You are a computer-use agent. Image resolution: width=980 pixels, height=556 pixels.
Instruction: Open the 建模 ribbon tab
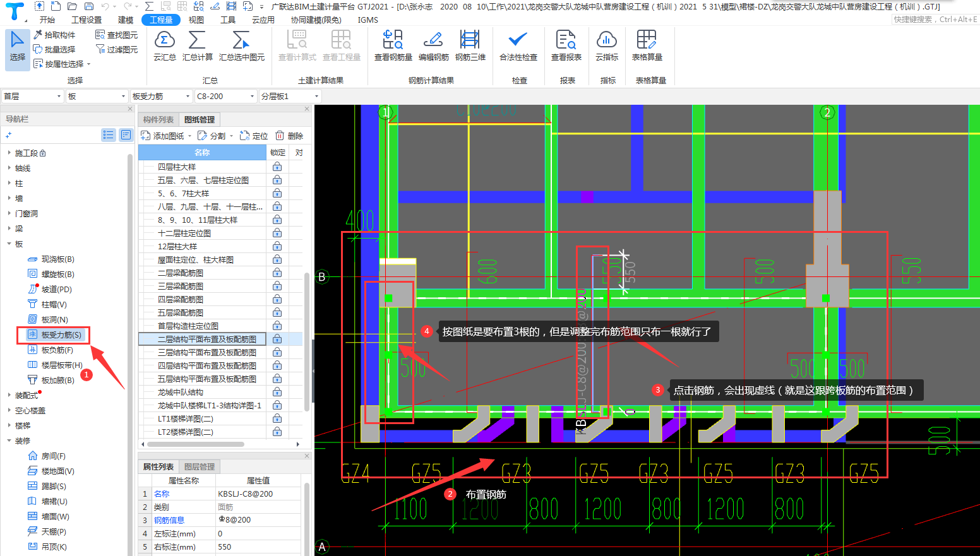(126, 20)
